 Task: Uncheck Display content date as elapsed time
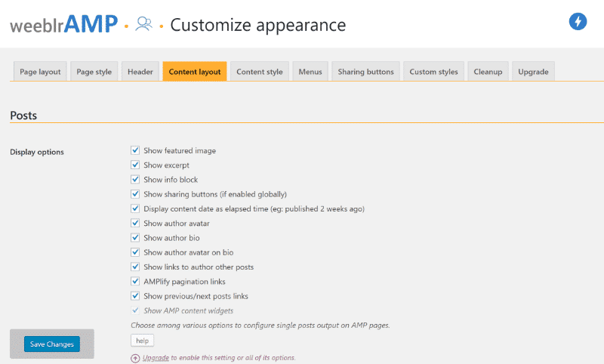click(135, 208)
